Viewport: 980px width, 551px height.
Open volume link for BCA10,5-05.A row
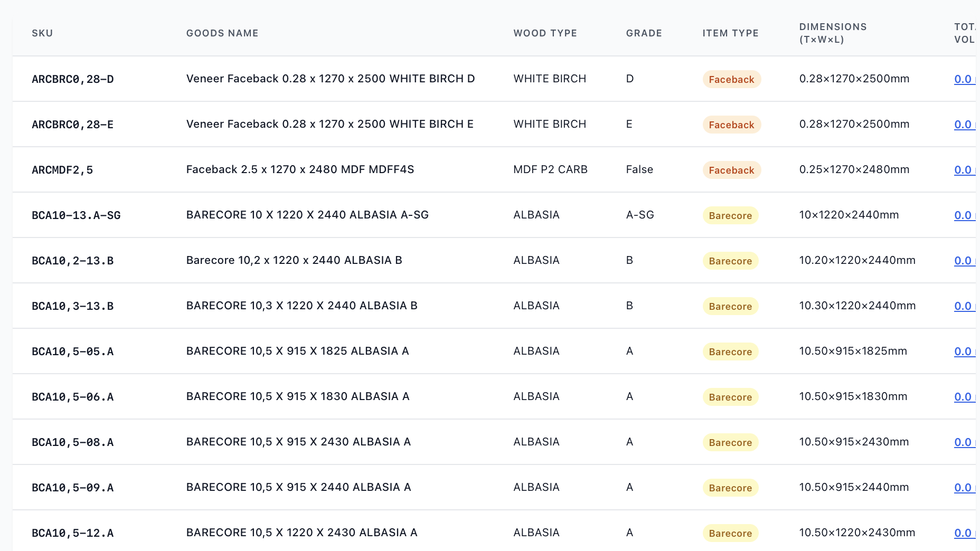(x=964, y=351)
